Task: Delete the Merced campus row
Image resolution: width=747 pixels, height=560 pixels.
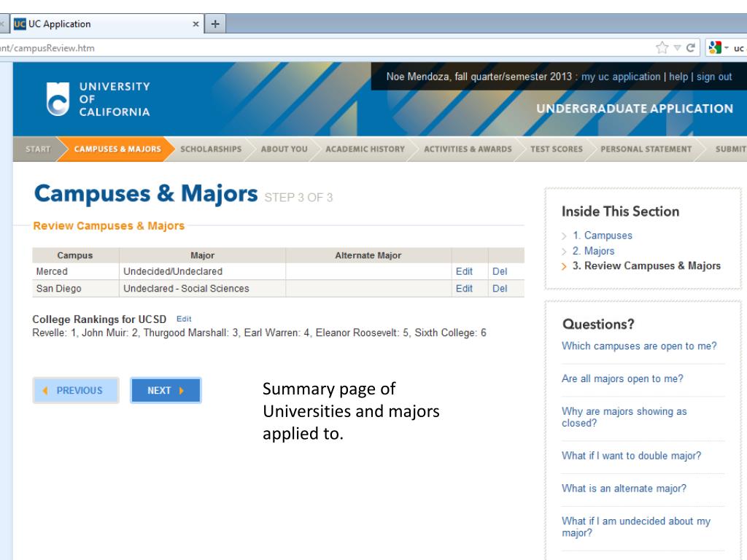Action: coord(499,271)
